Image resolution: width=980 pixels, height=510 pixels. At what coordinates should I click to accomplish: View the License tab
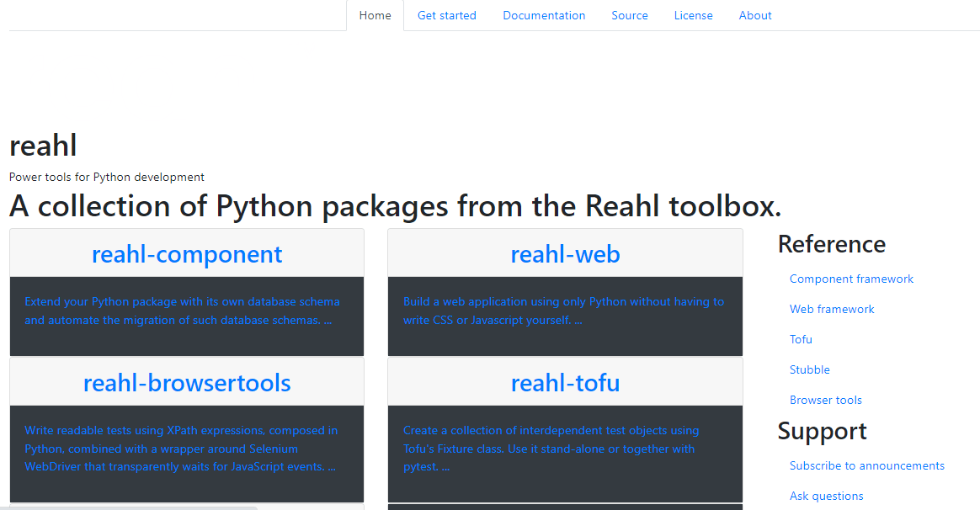coord(693,15)
